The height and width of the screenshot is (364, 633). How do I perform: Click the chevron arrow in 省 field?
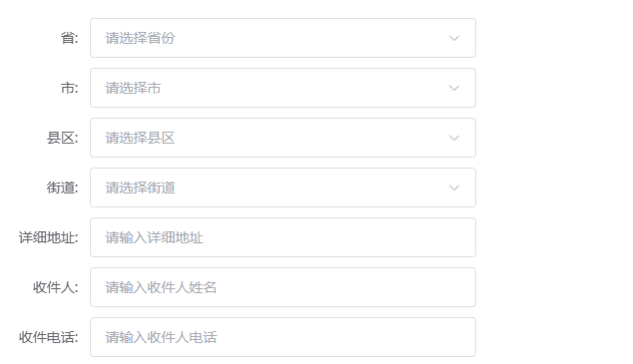click(x=454, y=38)
